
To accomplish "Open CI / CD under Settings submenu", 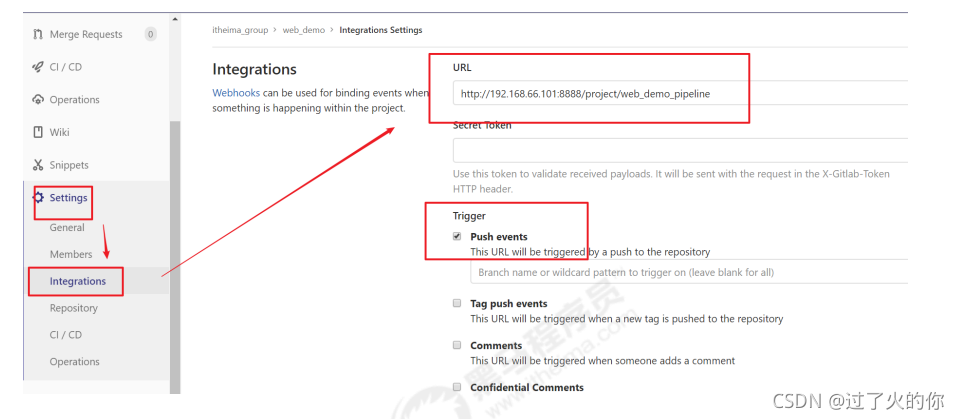I will click(x=65, y=335).
